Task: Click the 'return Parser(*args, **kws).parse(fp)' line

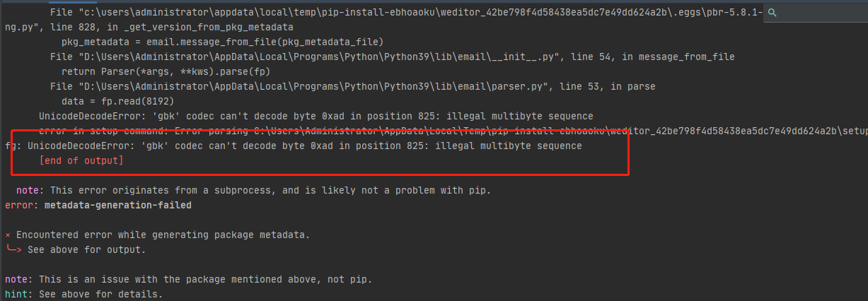Action: pos(166,71)
